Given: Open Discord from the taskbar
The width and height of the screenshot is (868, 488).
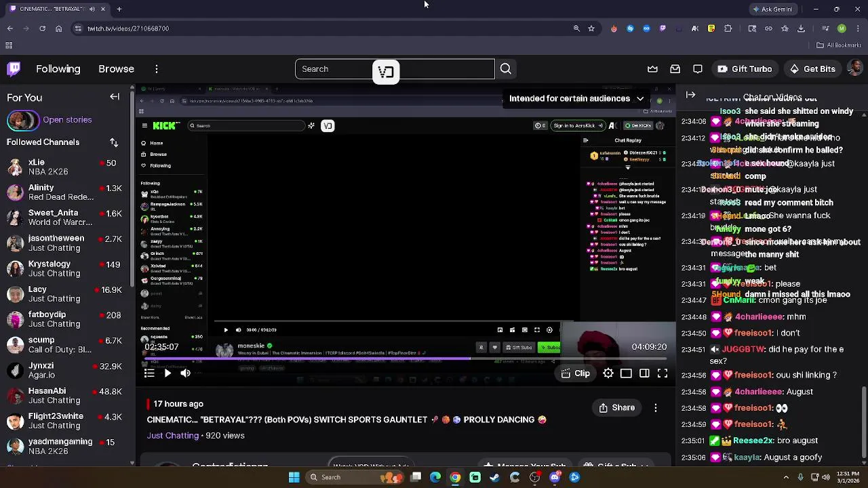Looking at the screenshot, I should pos(555,477).
